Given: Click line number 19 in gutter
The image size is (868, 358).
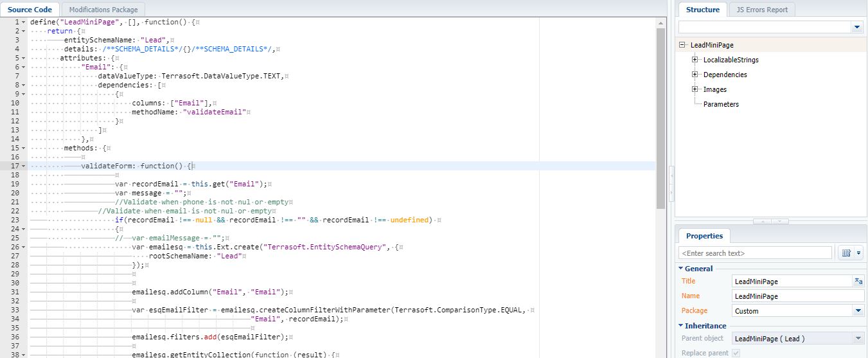Looking at the screenshot, I should pyautogui.click(x=15, y=184).
